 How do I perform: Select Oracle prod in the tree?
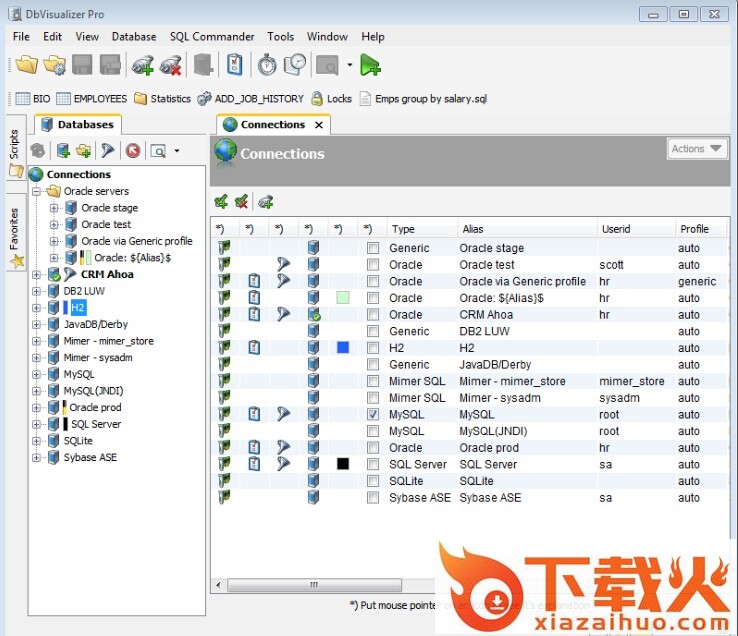point(96,408)
